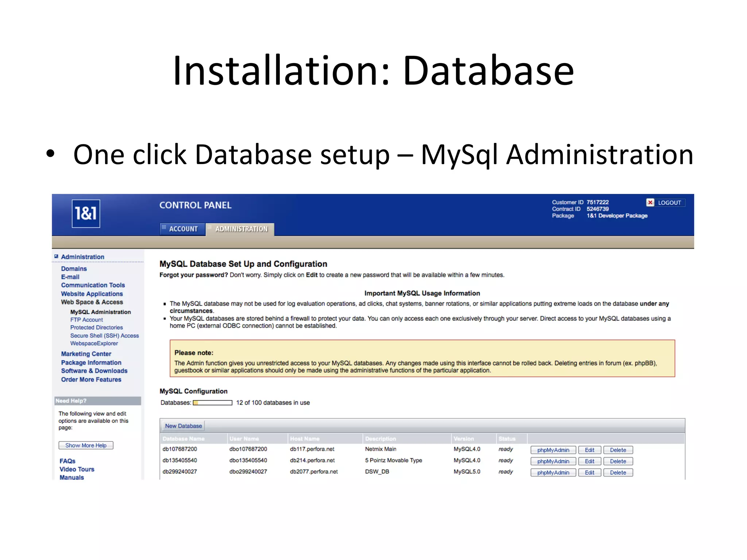This screenshot has width=747, height=560.
Task: Open Protected Directories menu item
Action: pos(96,327)
